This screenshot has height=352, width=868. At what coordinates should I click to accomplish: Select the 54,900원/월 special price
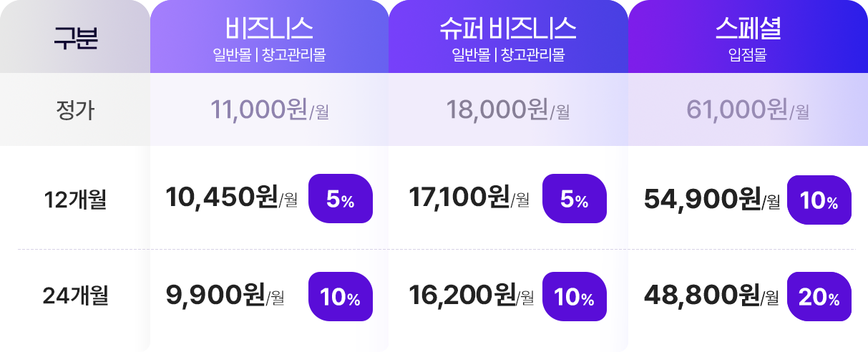(712, 200)
